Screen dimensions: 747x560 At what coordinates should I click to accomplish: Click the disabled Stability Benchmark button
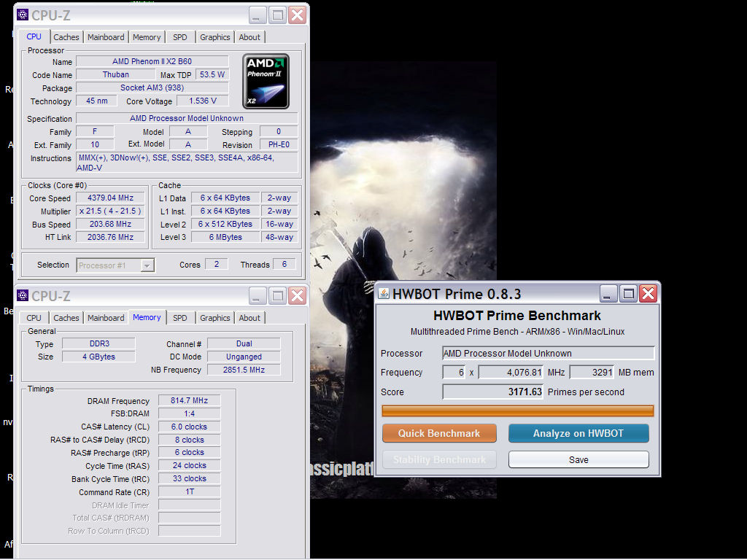click(439, 459)
